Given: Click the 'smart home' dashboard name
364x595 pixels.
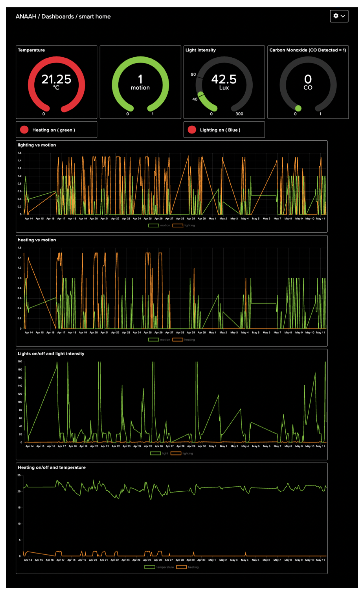Looking at the screenshot, I should (95, 17).
